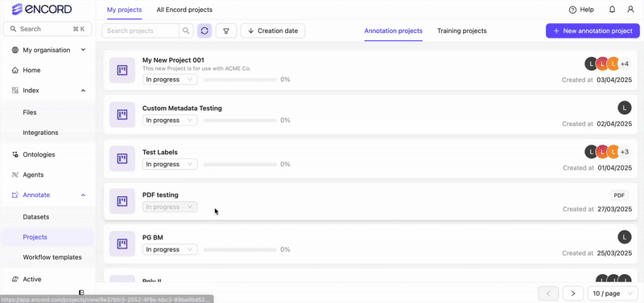Focus the Search projects input field

click(140, 31)
